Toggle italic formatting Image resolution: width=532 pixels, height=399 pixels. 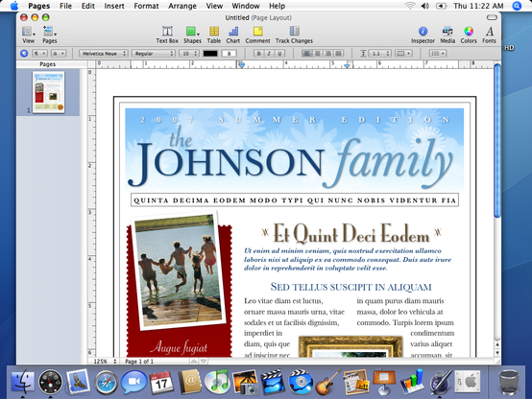click(270, 53)
